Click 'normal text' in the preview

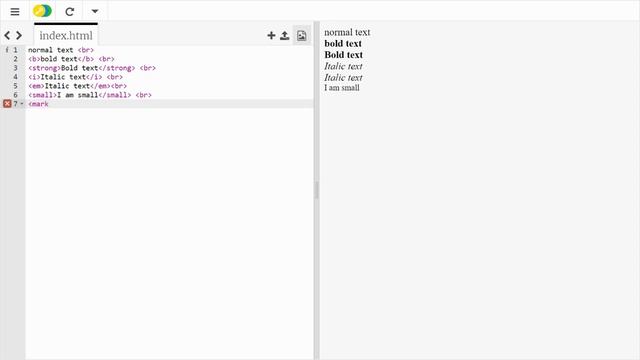[347, 32]
